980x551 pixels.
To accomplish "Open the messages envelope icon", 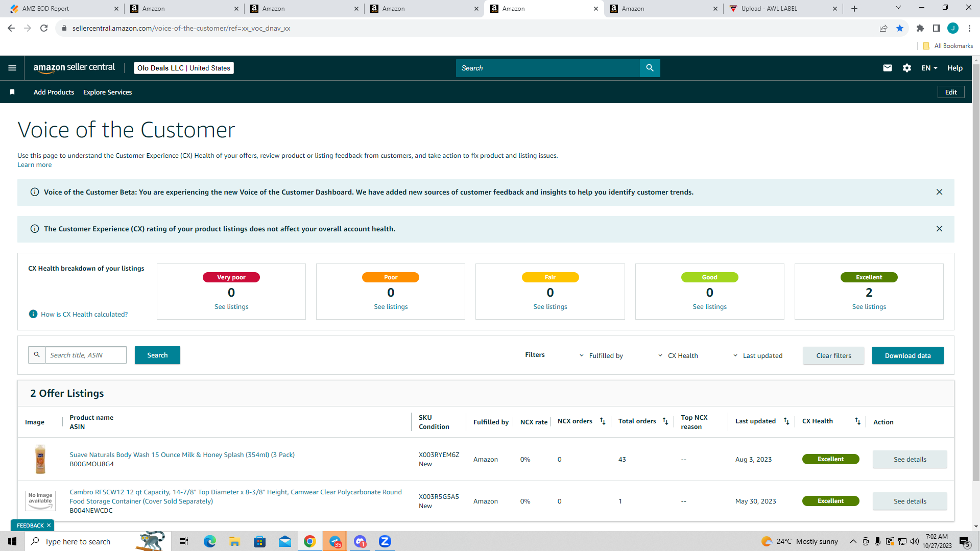I will [888, 68].
